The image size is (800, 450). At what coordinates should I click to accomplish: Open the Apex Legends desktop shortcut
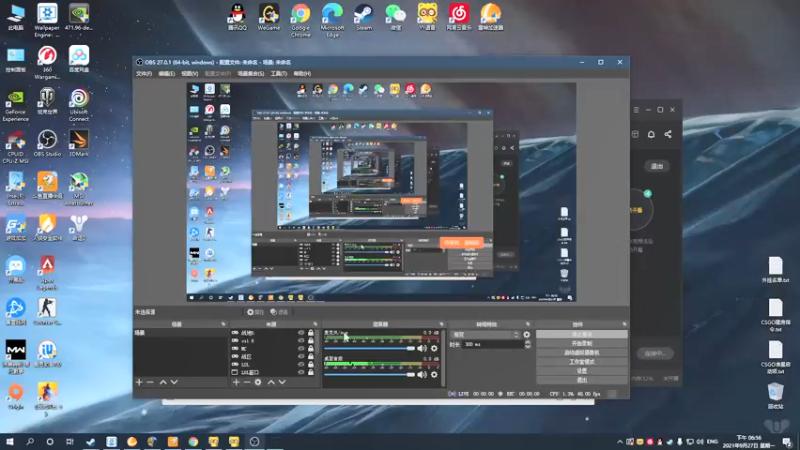pyautogui.click(x=47, y=273)
